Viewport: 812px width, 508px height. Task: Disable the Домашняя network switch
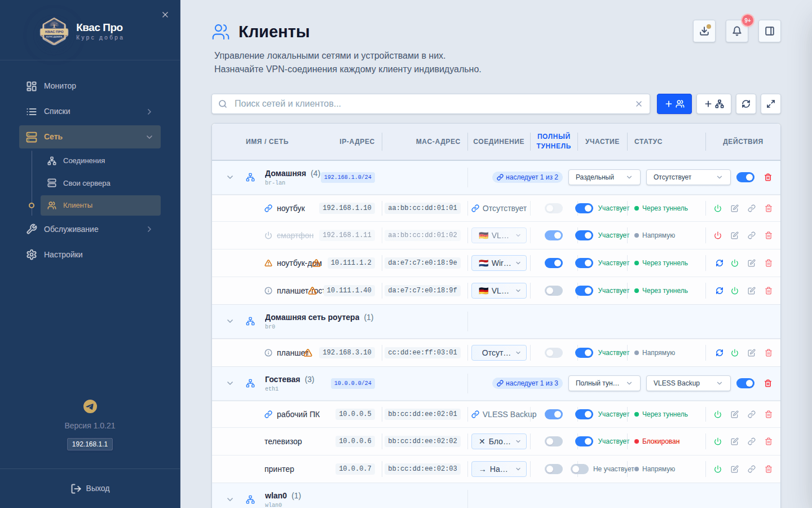click(745, 177)
